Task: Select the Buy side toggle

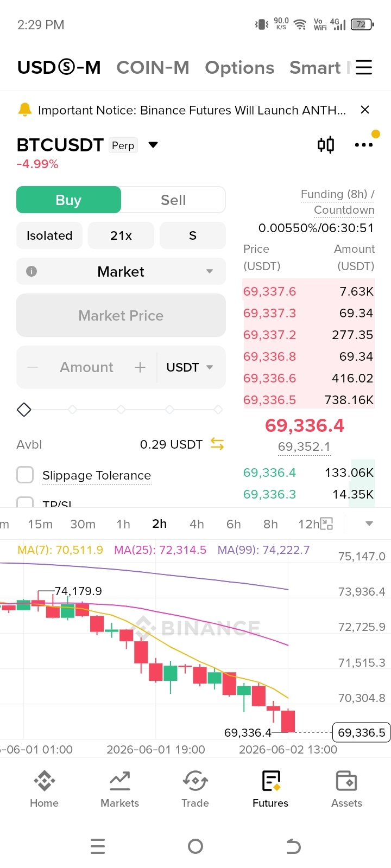Action: click(68, 200)
